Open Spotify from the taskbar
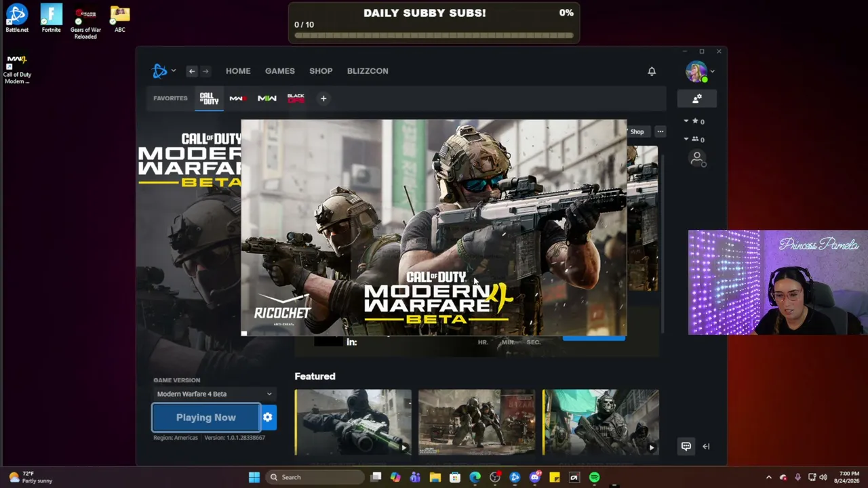Screen dimensions: 868x488 tap(595, 477)
